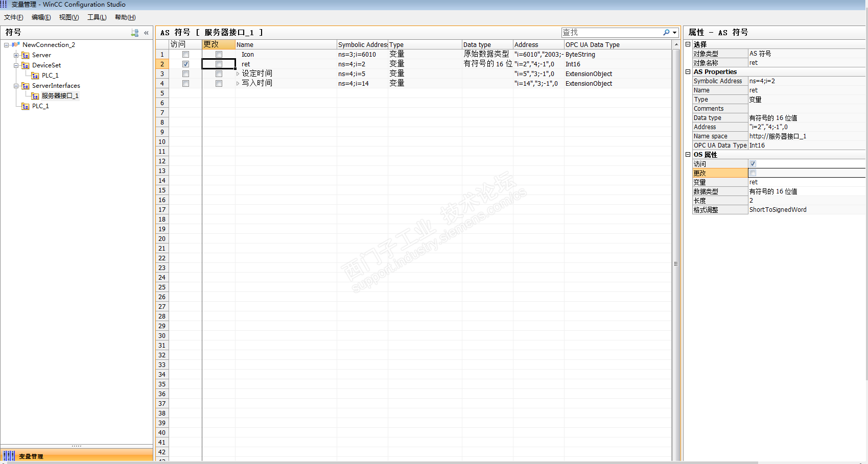Click the NewConnection_2 connection icon
Viewport: 868px width, 464px height.
tap(16, 45)
